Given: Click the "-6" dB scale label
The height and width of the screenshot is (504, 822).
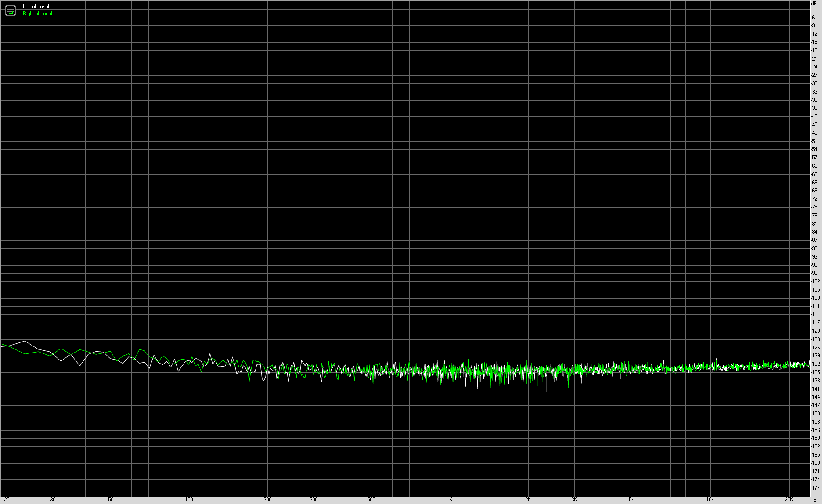Looking at the screenshot, I should point(813,17).
